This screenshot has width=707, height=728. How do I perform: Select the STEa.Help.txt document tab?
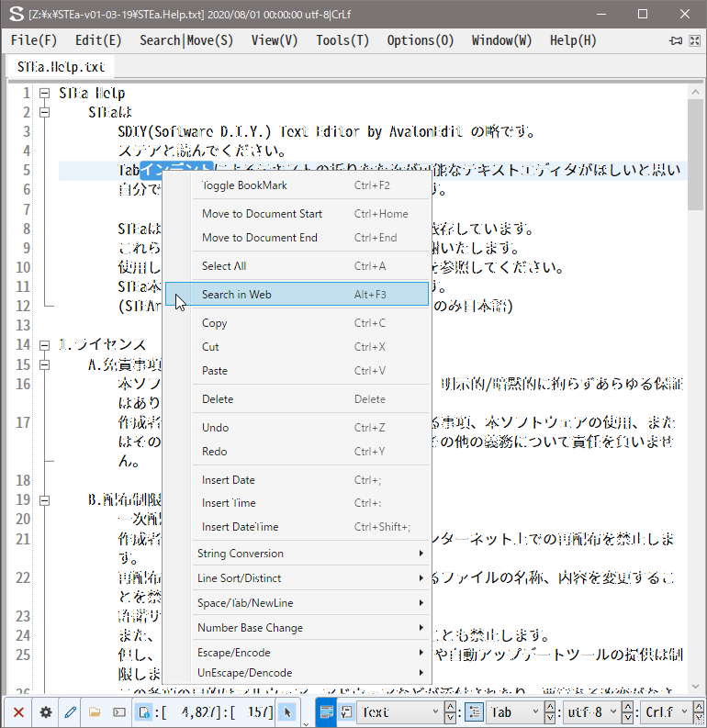click(61, 67)
